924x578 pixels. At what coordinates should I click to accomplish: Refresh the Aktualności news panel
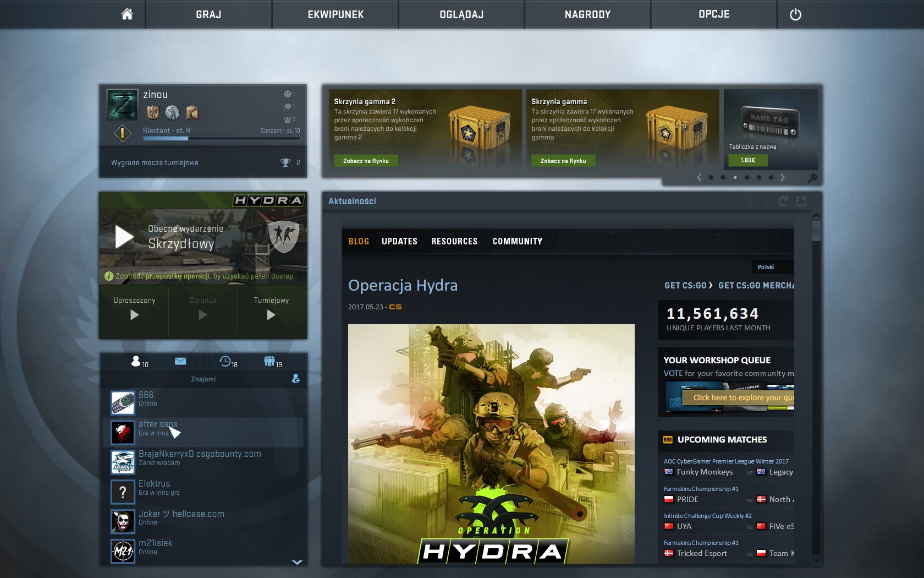coord(783,201)
